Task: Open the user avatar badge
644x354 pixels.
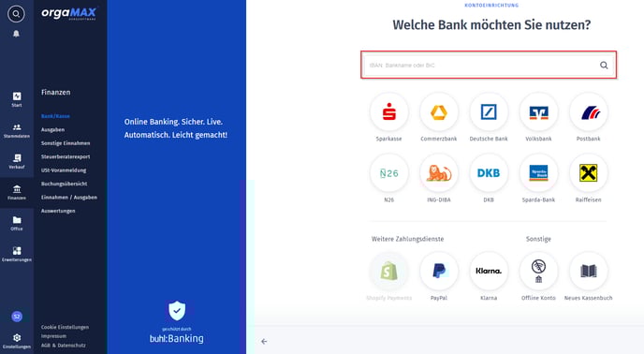Action: [x=17, y=317]
